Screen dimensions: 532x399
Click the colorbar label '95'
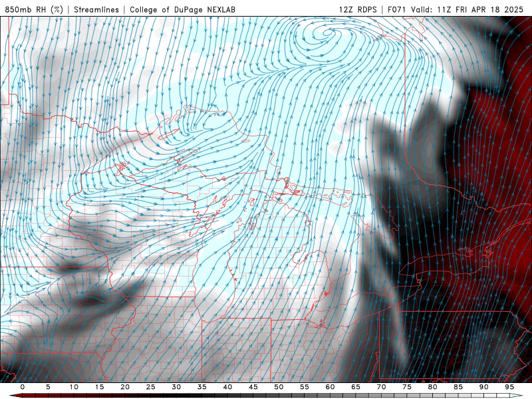tap(509, 387)
